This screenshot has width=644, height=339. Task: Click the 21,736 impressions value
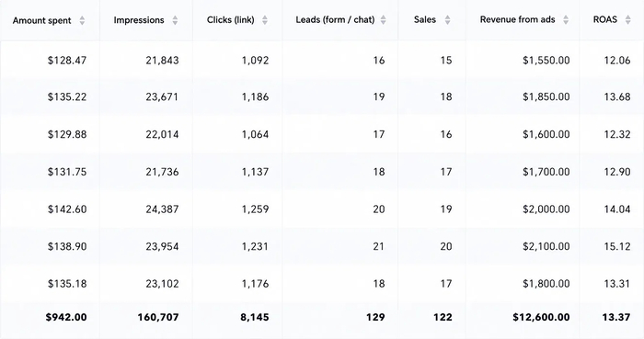[x=162, y=172]
